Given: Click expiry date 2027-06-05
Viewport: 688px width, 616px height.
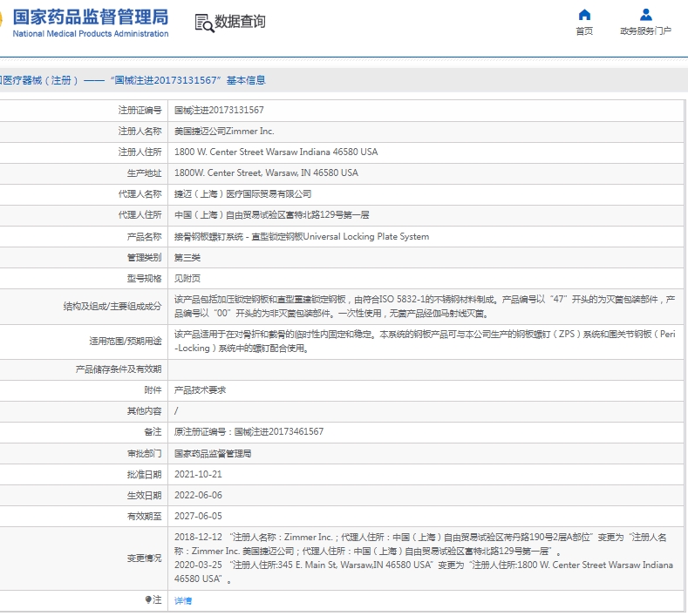Looking at the screenshot, I should 198,516.
